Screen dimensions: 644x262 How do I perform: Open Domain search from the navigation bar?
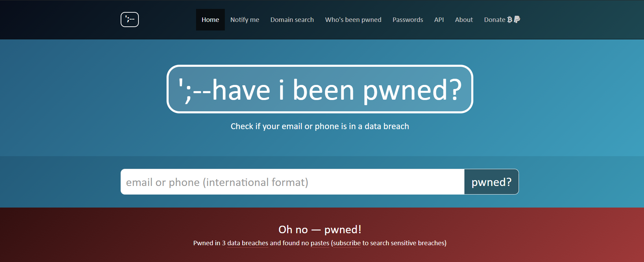point(292,20)
